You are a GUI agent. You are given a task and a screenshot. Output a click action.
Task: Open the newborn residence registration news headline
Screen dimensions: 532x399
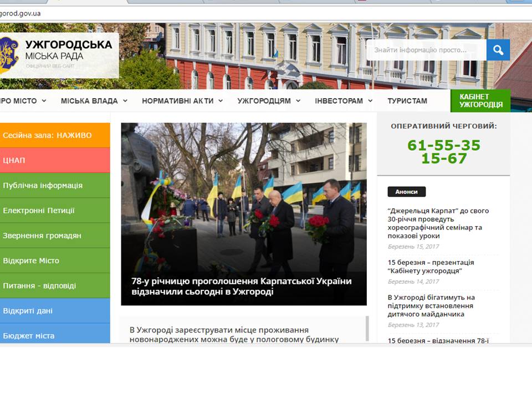pyautogui.click(x=234, y=334)
